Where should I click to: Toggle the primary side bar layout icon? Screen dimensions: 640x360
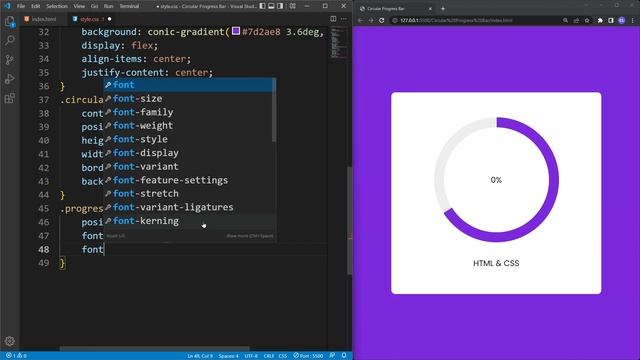click(262, 6)
